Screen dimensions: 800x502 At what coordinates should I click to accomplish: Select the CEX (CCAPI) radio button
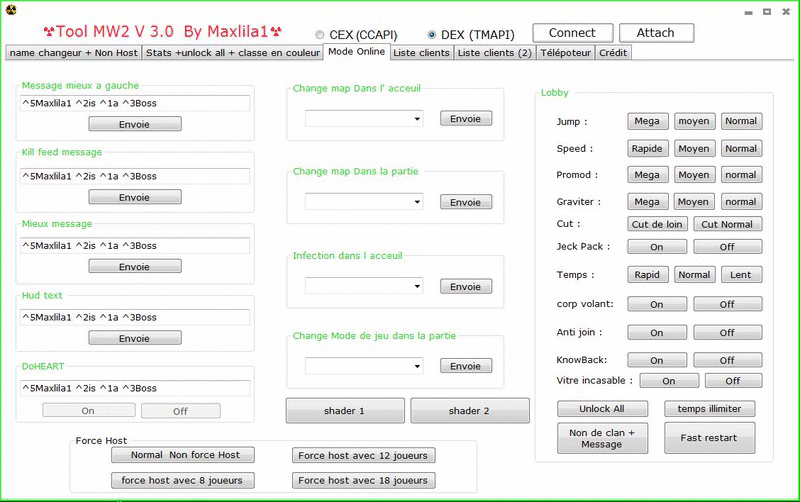[x=320, y=35]
